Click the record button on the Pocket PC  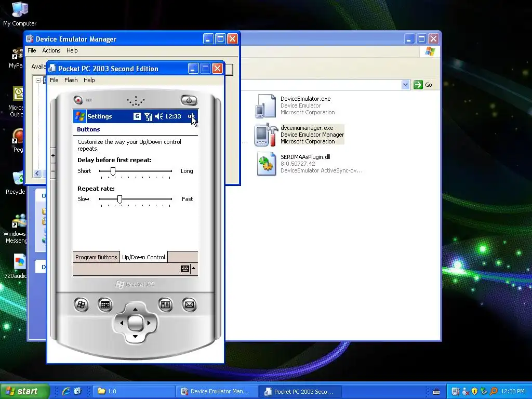pyautogui.click(x=78, y=100)
